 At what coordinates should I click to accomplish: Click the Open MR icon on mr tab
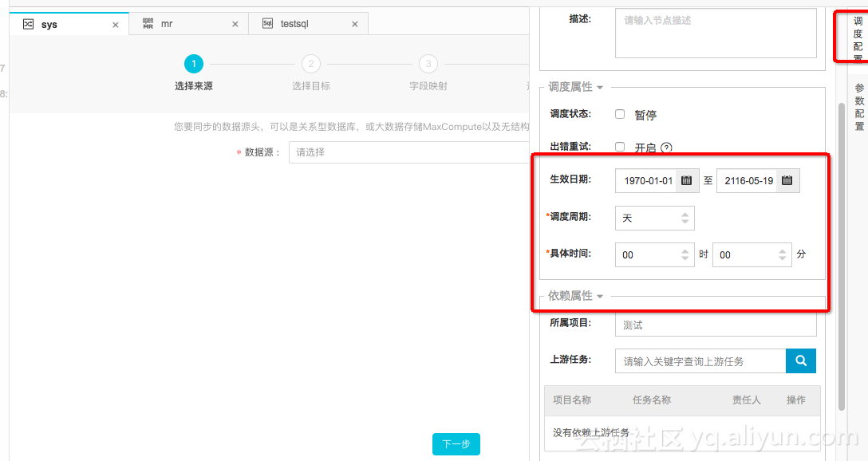coord(148,23)
